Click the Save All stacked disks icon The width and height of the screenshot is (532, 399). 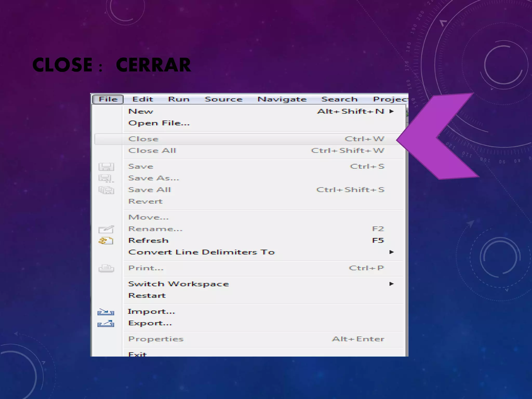coord(106,190)
